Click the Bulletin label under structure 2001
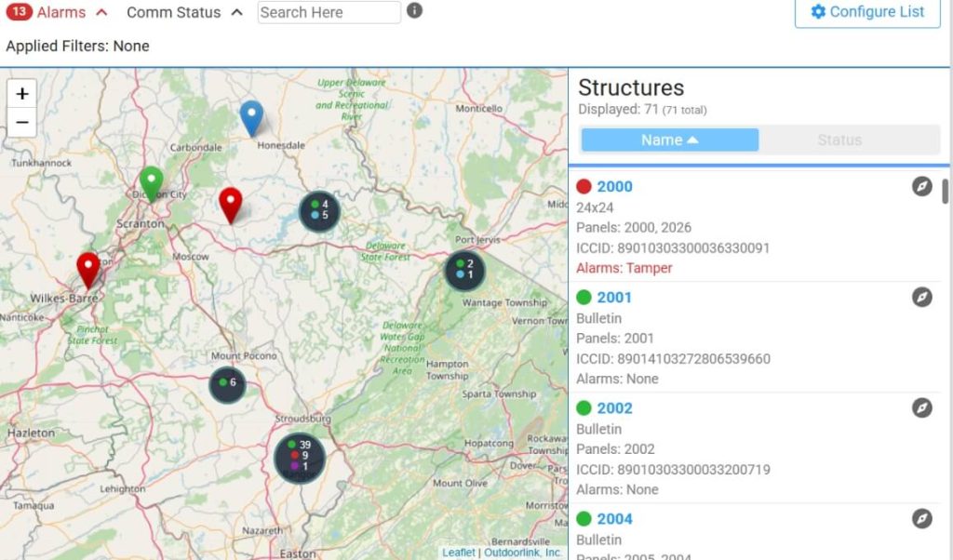 [598, 318]
